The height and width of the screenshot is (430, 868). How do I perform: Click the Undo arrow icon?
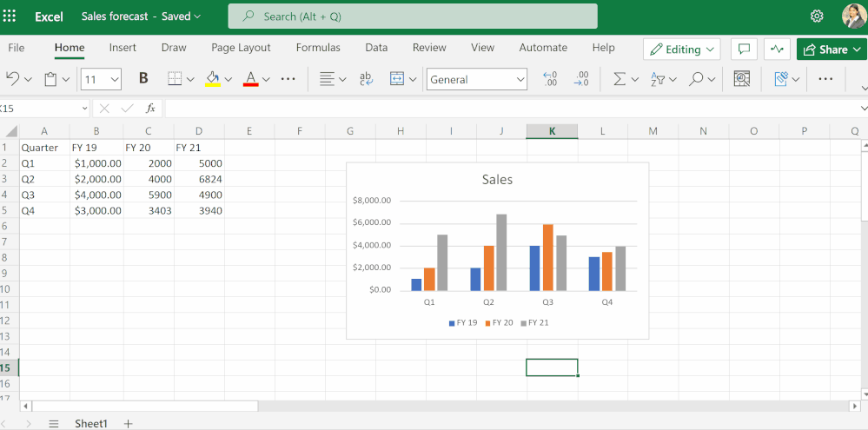coord(12,79)
